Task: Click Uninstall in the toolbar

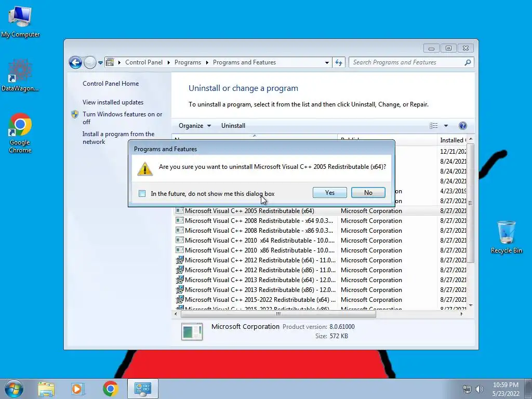Action: point(233,126)
